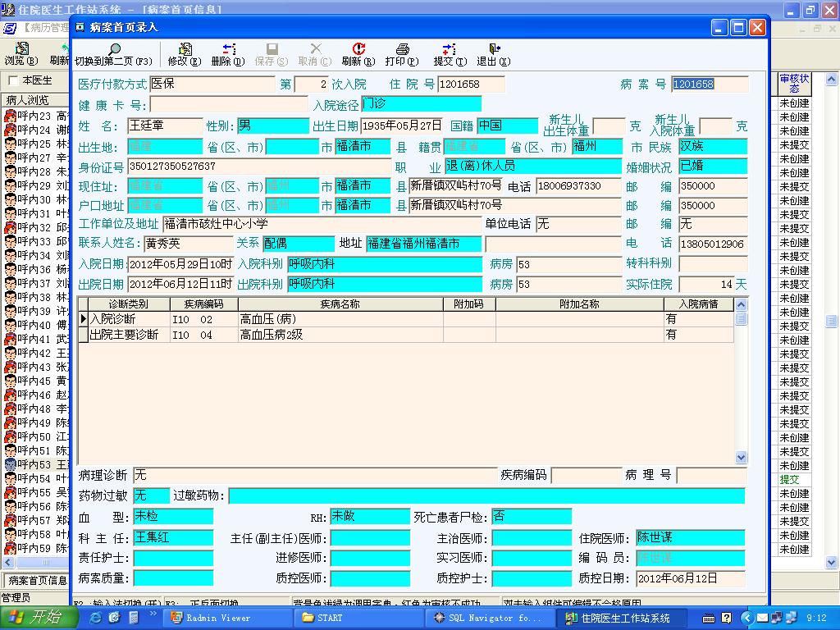The height and width of the screenshot is (630, 840).
Task: Click right panel scroll down arrow
Action: coord(831,562)
